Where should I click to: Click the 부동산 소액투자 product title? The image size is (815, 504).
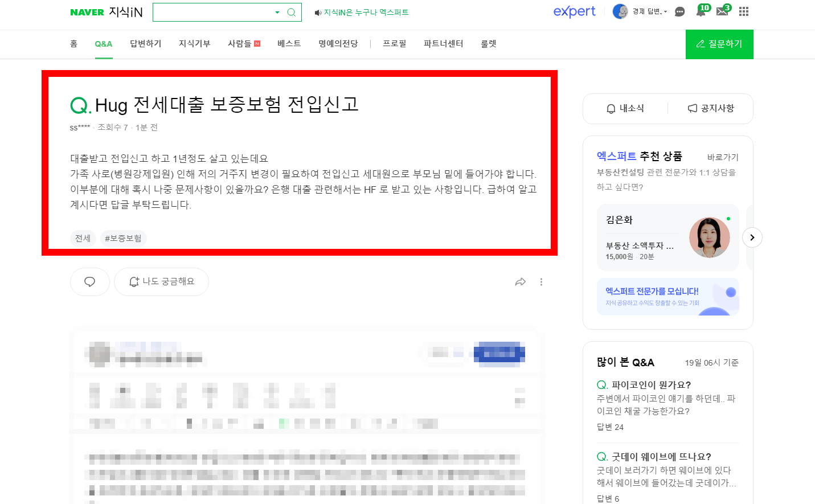point(640,245)
